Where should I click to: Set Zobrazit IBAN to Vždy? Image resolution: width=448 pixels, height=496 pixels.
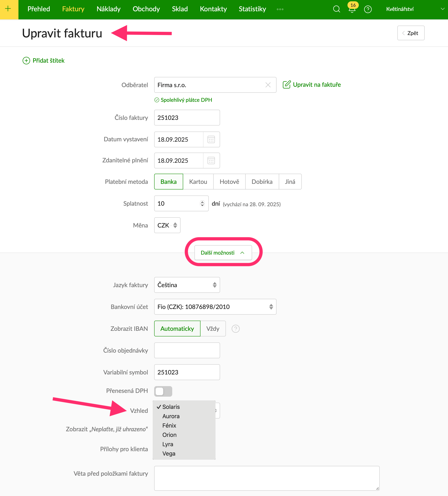click(213, 329)
